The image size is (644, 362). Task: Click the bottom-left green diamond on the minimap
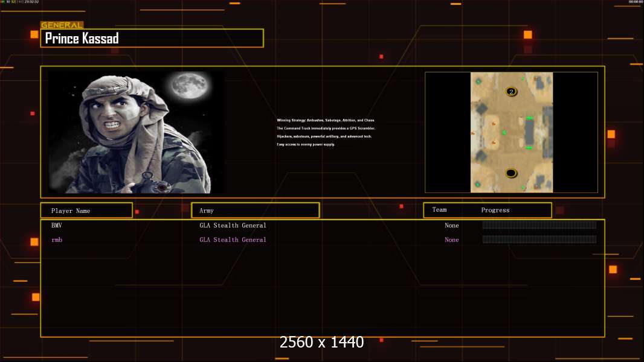pyautogui.click(x=477, y=185)
